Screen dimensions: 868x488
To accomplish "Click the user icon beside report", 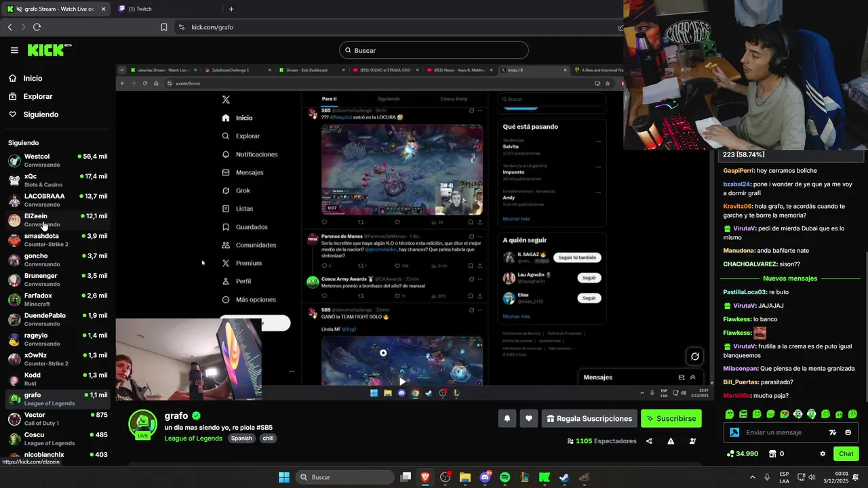I will tap(692, 441).
